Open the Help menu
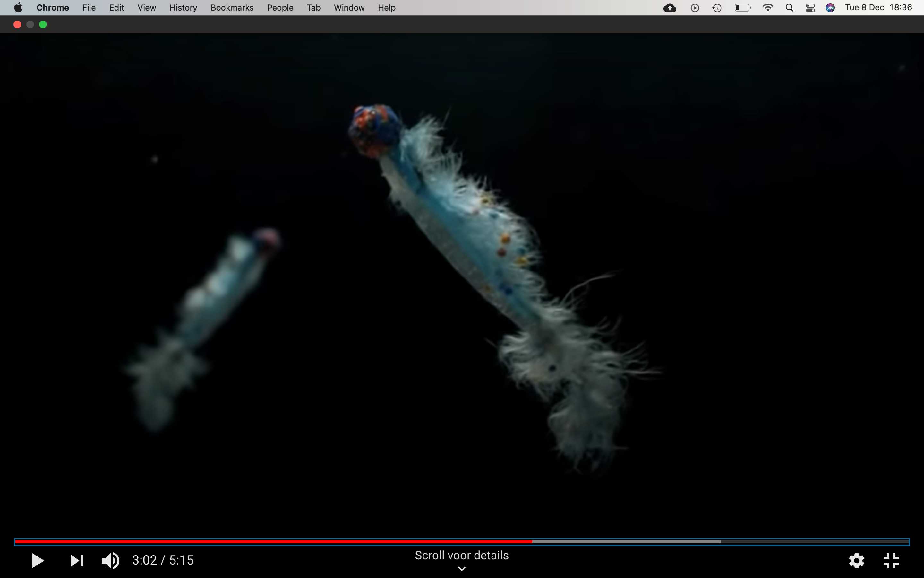This screenshot has height=578, width=924. pyautogui.click(x=386, y=8)
